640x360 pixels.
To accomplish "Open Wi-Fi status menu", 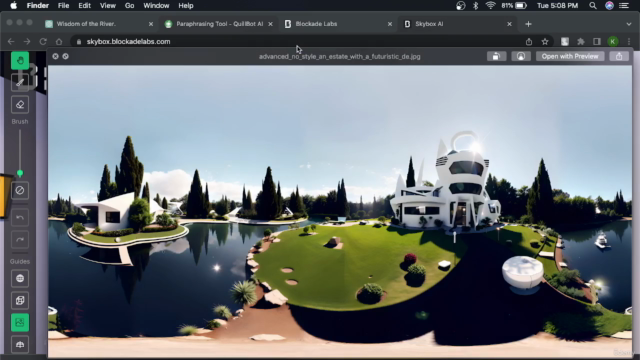I will [x=491, y=6].
